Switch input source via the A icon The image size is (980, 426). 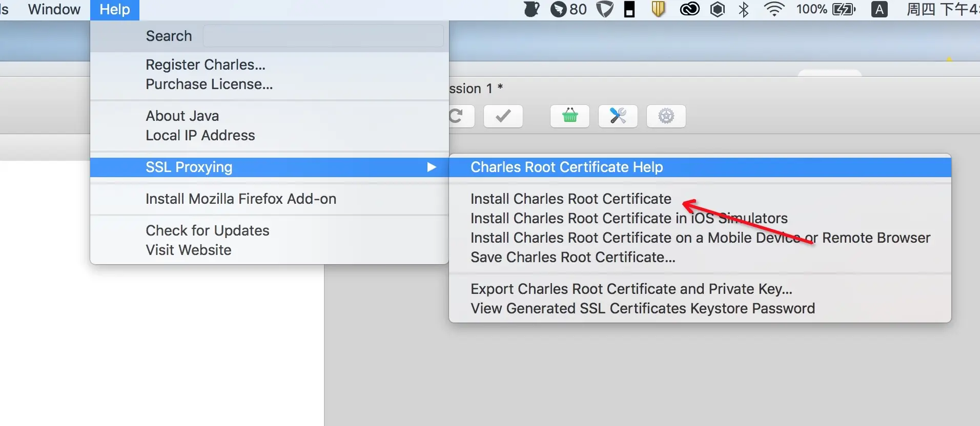[x=880, y=9]
